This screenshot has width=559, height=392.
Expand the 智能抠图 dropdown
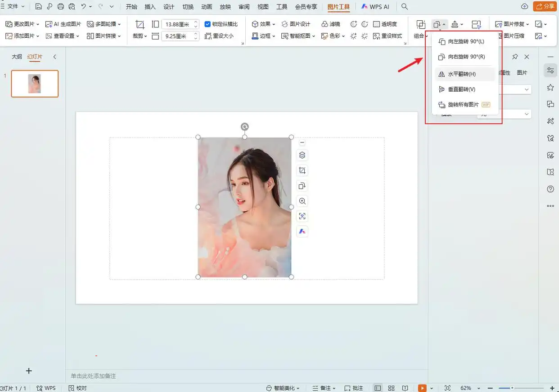[298, 36]
